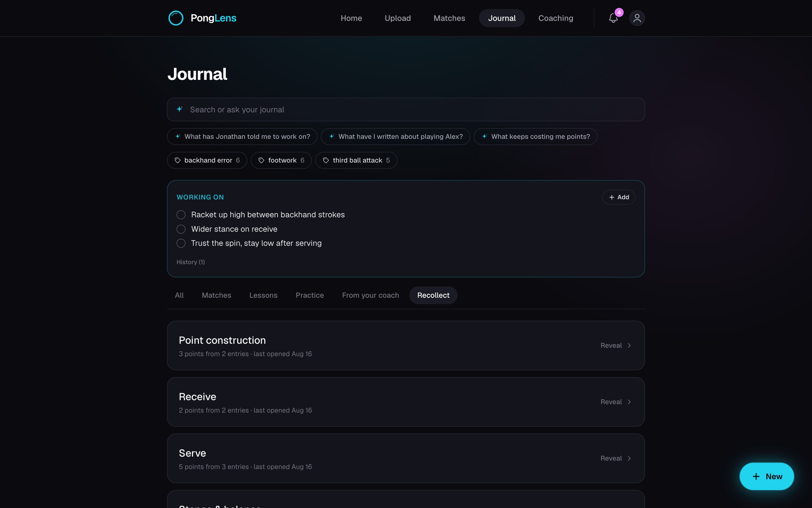Open Coaching in the top navigation
812x508 pixels.
[556, 18]
